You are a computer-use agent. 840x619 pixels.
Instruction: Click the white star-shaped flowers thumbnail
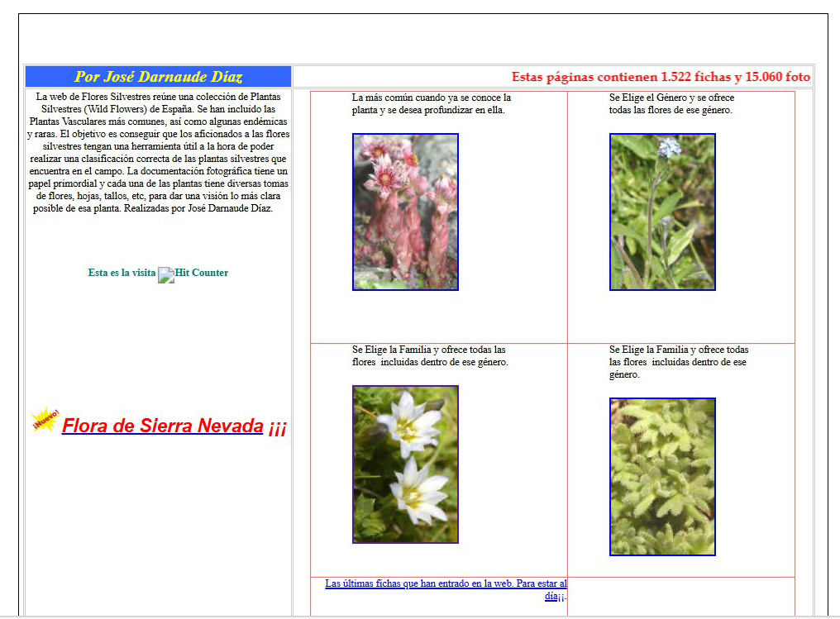click(405, 464)
